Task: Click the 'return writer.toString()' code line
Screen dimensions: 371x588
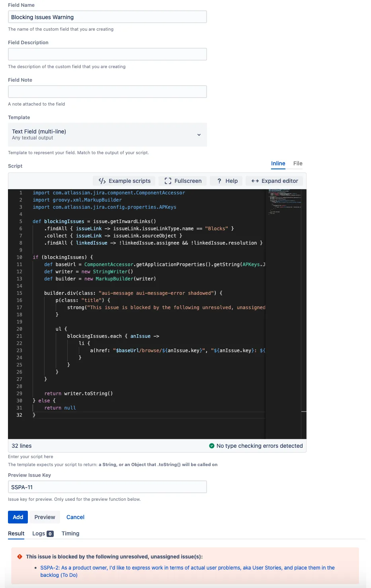Action: (x=78, y=394)
